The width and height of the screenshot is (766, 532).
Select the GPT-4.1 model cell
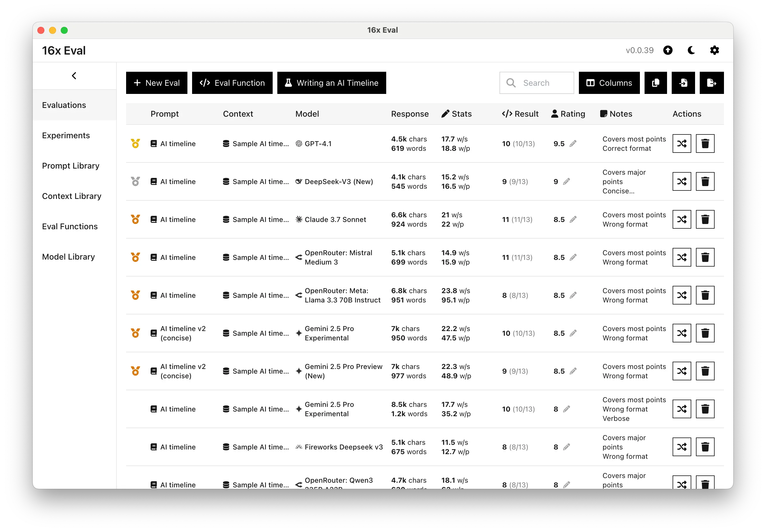pyautogui.click(x=313, y=144)
